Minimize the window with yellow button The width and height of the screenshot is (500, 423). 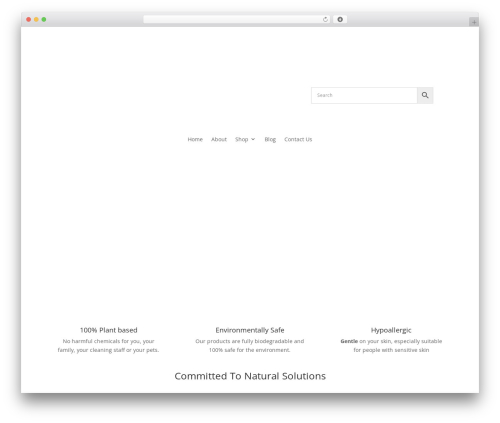point(36,19)
